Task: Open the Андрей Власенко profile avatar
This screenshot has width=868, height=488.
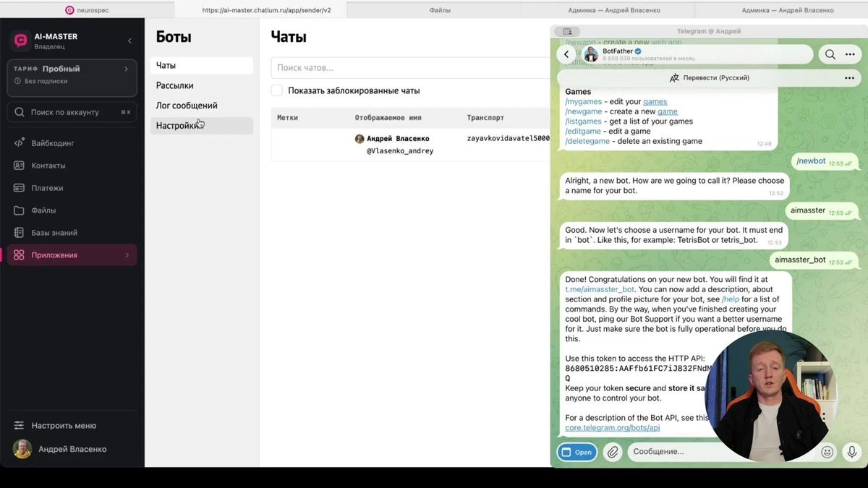Action: [x=22, y=449]
